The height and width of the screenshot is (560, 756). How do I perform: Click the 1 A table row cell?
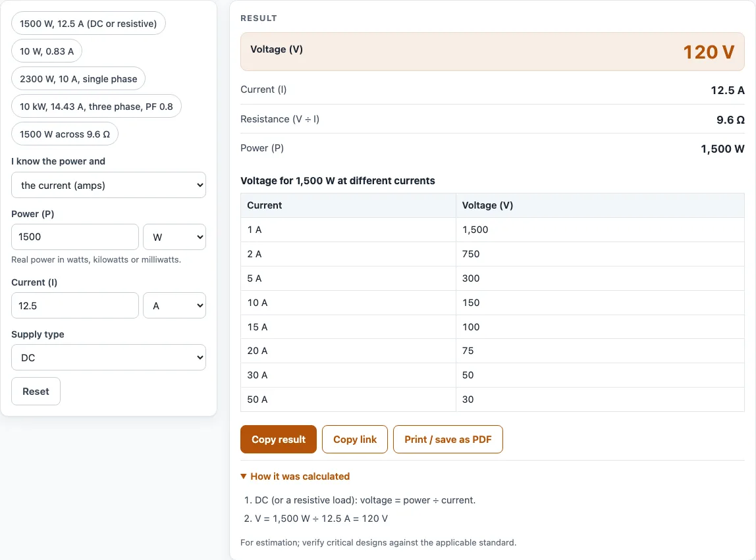tap(348, 230)
